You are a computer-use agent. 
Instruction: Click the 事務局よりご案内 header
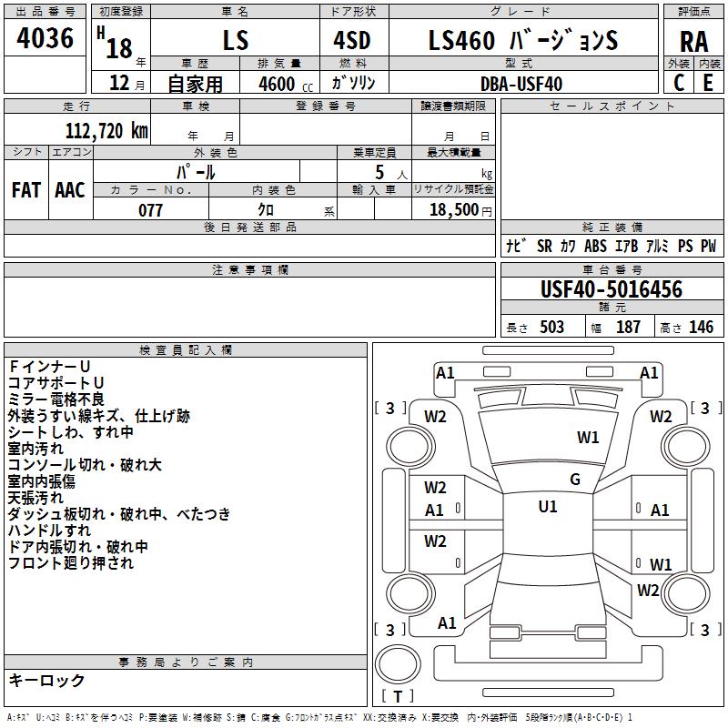click(186, 662)
